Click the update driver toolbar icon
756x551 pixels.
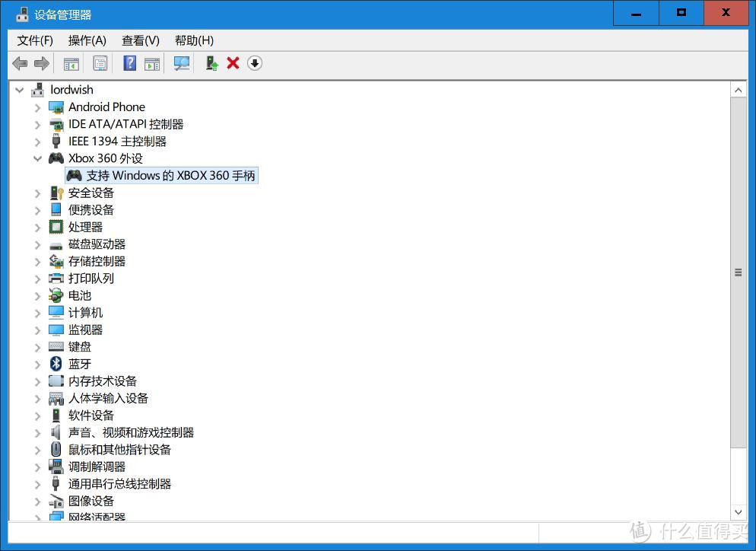click(211, 63)
